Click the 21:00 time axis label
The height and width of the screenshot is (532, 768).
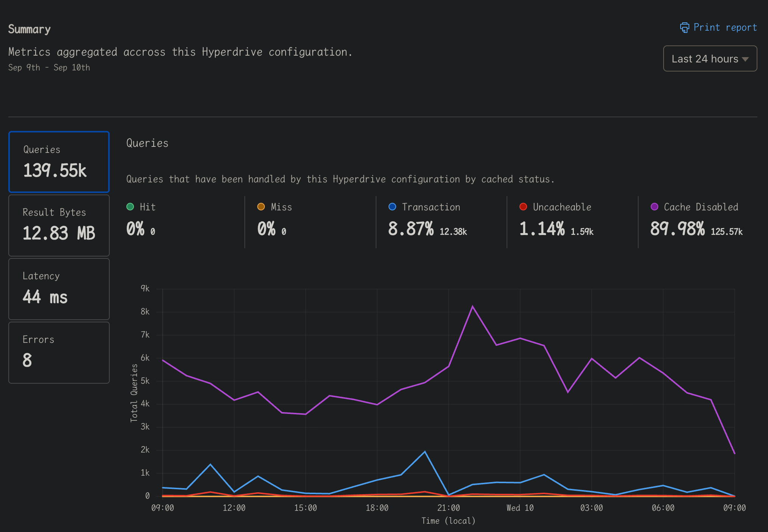(449, 508)
